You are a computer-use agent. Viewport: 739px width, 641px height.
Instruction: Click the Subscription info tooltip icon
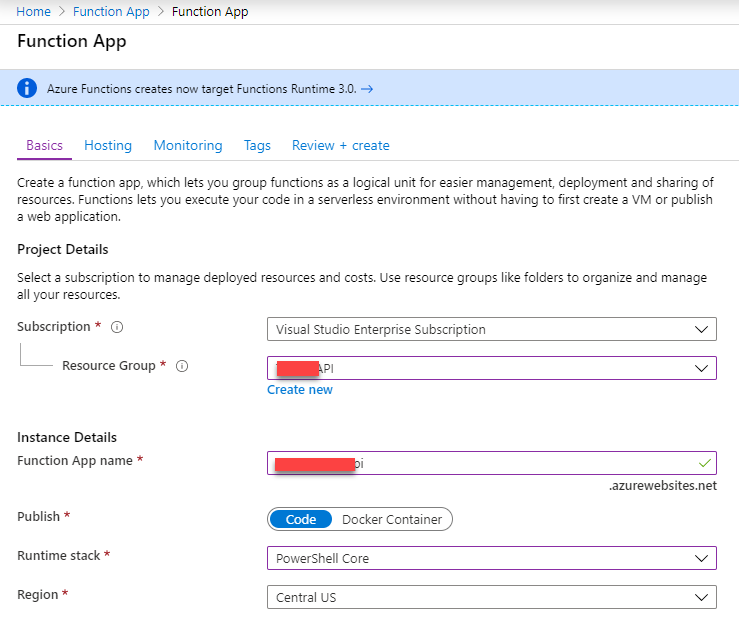[117, 327]
